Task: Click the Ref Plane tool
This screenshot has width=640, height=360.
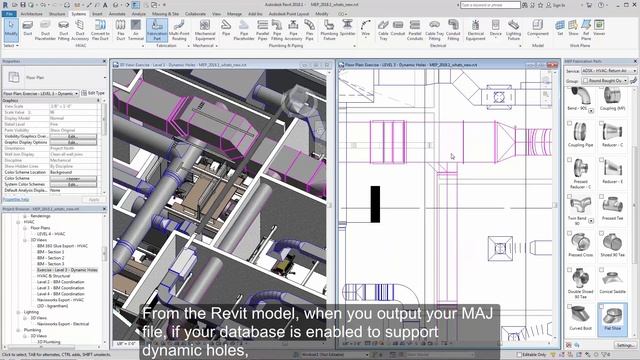Action: pyautogui.click(x=586, y=29)
